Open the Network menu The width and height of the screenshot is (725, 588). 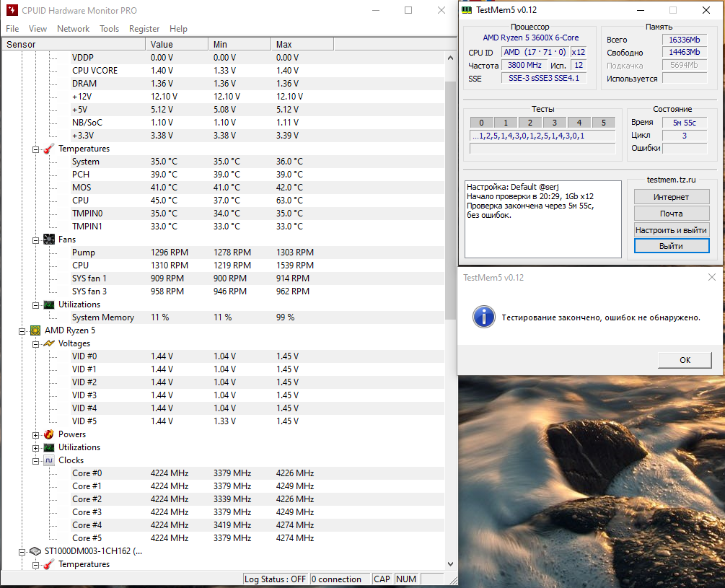73,29
